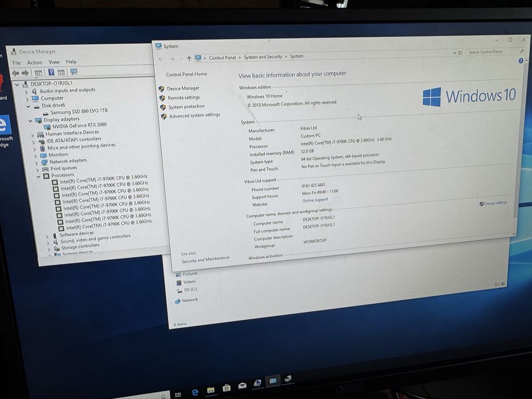Click the scan for hardware changes monitor icon
The height and width of the screenshot is (399, 532).
(x=74, y=71)
